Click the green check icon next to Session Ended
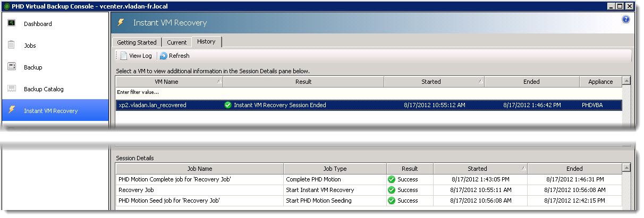The width and height of the screenshot is (644, 218). (x=228, y=105)
